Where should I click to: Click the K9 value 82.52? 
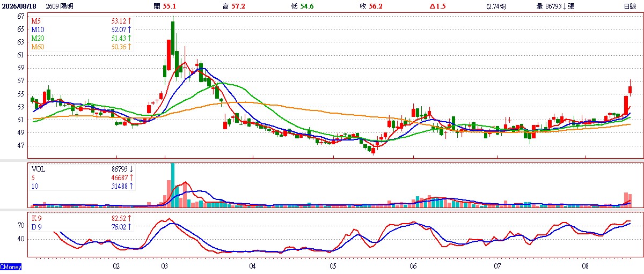point(119,218)
